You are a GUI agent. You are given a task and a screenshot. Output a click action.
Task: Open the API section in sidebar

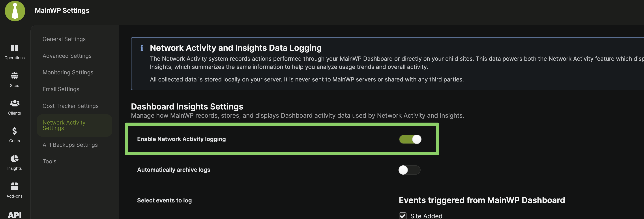[15, 215]
